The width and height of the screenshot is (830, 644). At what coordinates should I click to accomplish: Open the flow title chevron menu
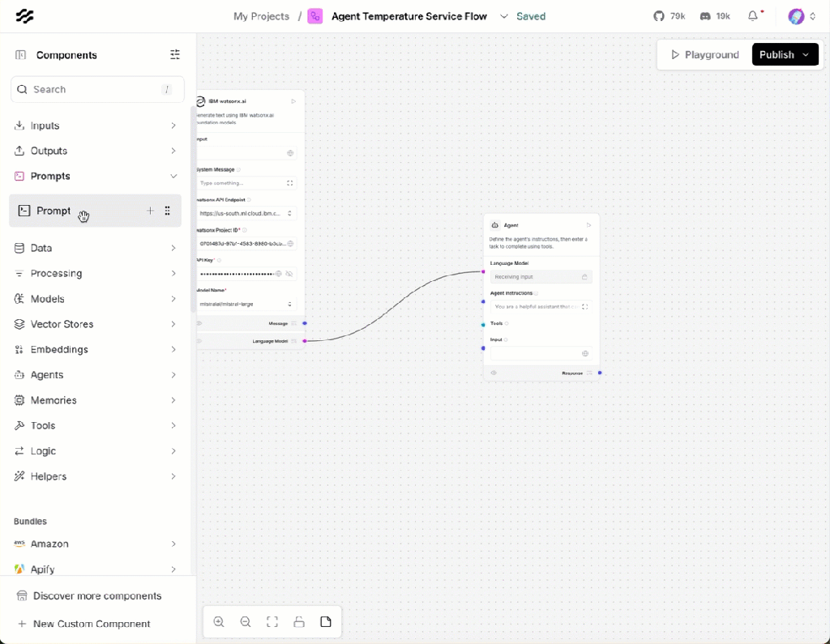[x=504, y=15]
